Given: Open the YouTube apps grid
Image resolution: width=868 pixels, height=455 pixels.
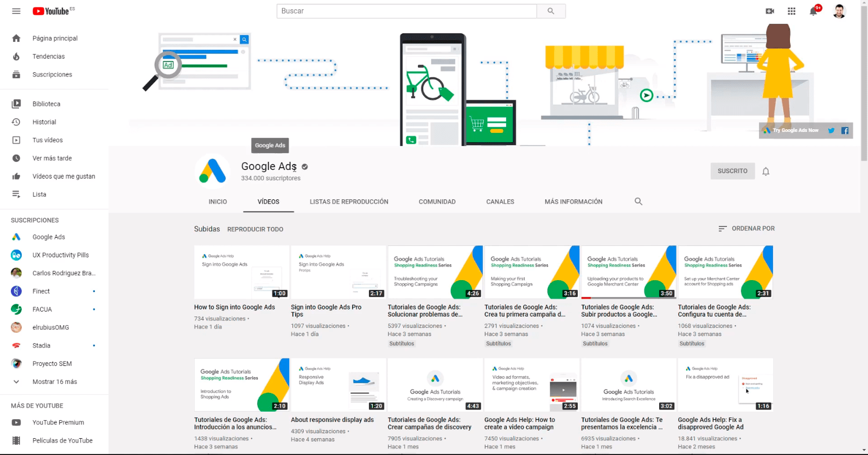Looking at the screenshot, I should 792,11.
